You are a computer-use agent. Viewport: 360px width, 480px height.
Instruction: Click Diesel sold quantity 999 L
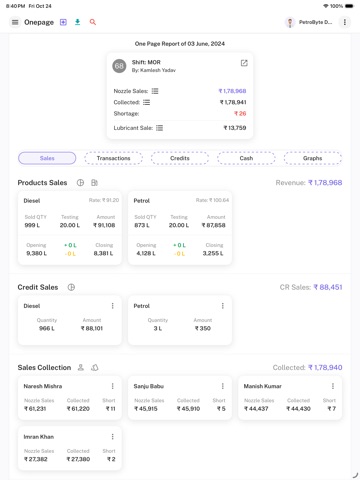(32, 225)
